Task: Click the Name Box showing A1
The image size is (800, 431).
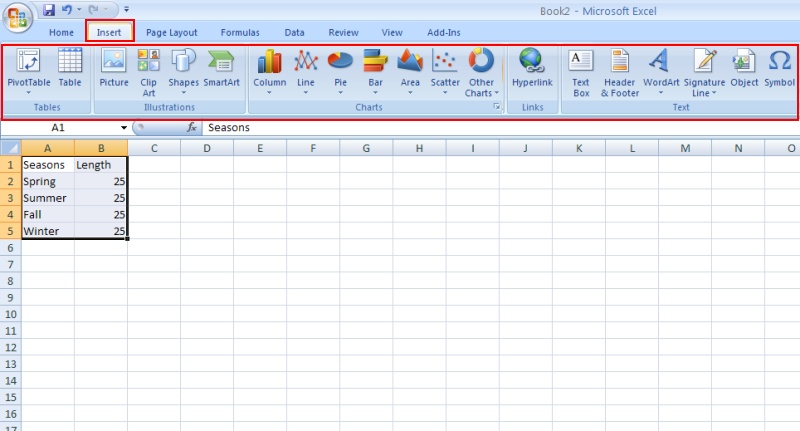Action: [58, 128]
